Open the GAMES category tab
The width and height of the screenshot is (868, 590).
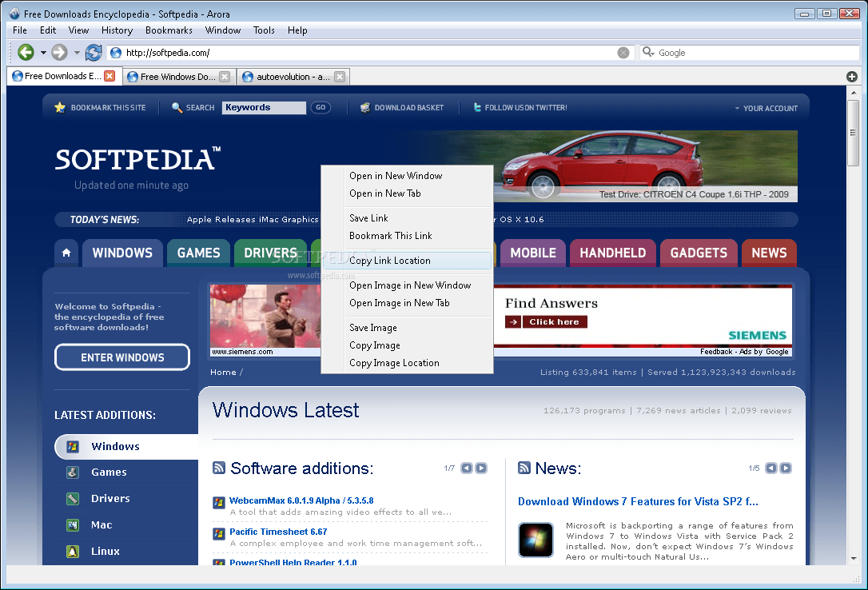[x=199, y=253]
